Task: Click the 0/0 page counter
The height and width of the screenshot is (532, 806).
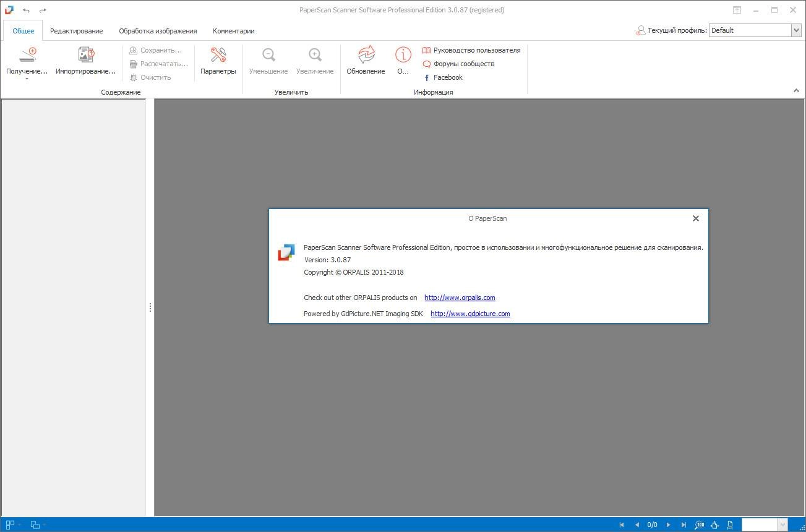Action: coord(653,525)
